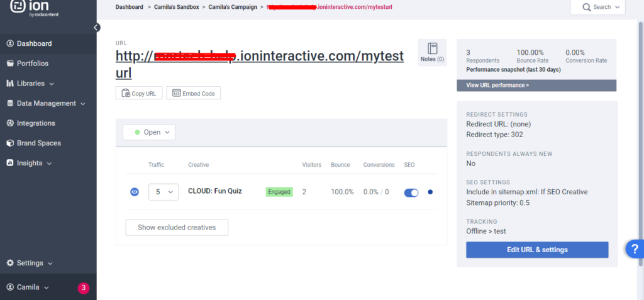Toggle the SEO switch for Fun Quiz
Image resolution: width=644 pixels, height=300 pixels.
pyautogui.click(x=411, y=192)
